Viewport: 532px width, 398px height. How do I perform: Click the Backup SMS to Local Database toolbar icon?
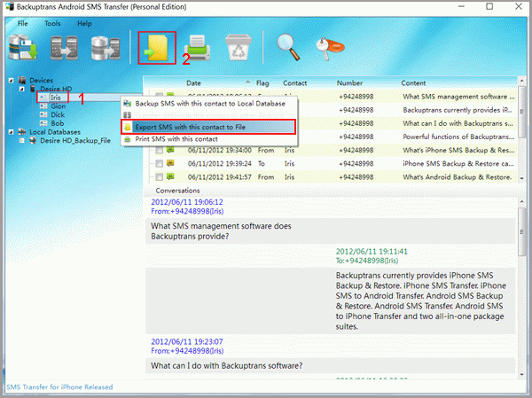(23, 48)
